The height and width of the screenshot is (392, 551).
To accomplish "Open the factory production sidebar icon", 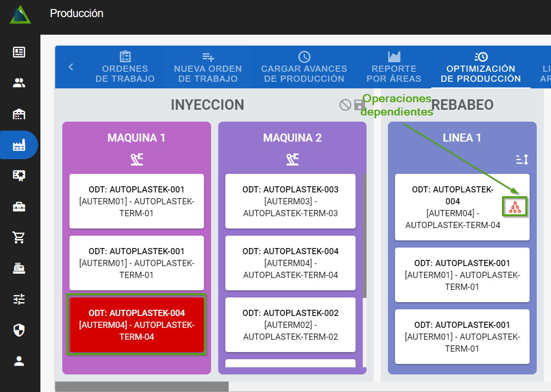I will pos(19,145).
